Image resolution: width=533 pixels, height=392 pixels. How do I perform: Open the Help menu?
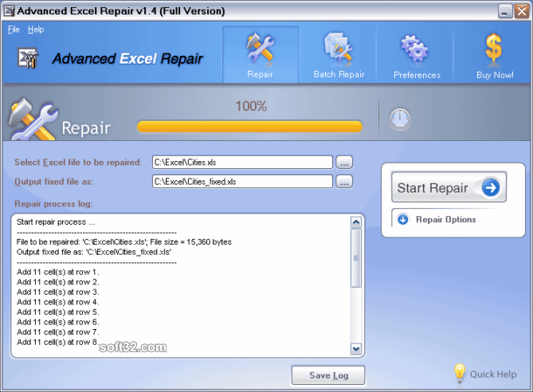point(36,29)
